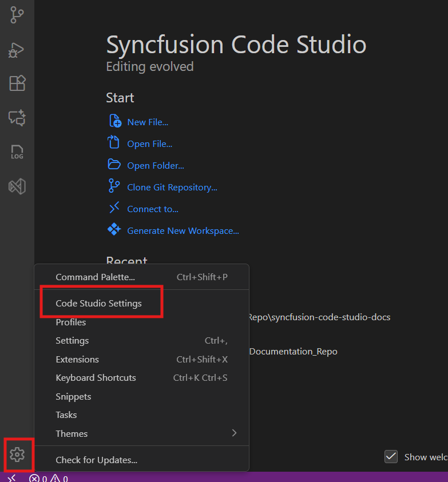Click the remote window status bar icon

pyautogui.click(x=11, y=478)
